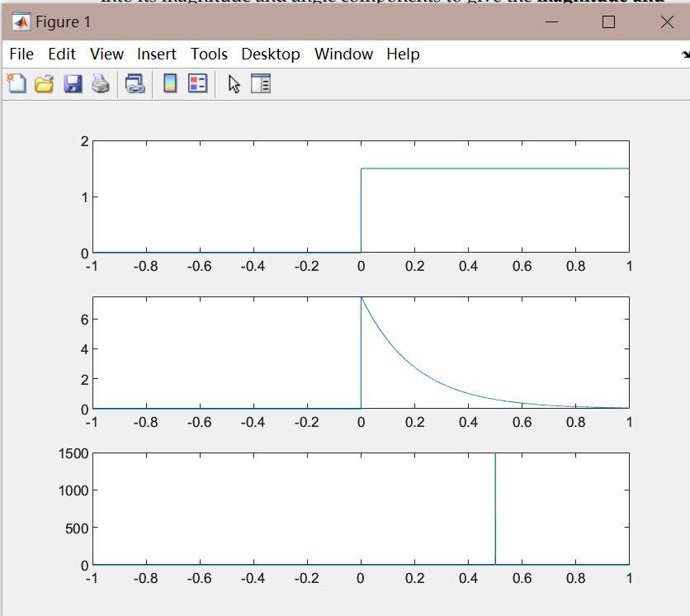The height and width of the screenshot is (616, 690).
Task: Toggle the Edit Plot arrow tool
Action: (234, 83)
